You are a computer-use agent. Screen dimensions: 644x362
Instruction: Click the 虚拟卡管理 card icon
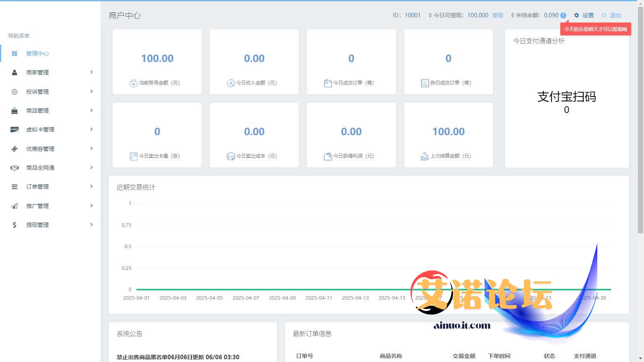[x=14, y=130]
